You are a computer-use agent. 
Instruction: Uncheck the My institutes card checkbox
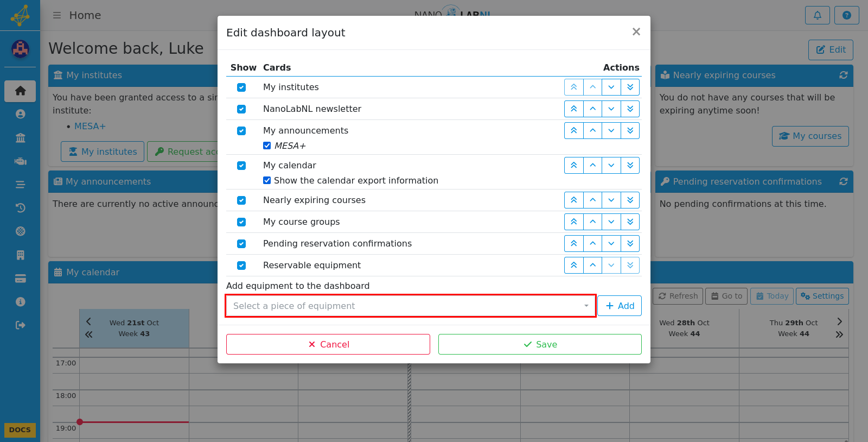coord(241,87)
